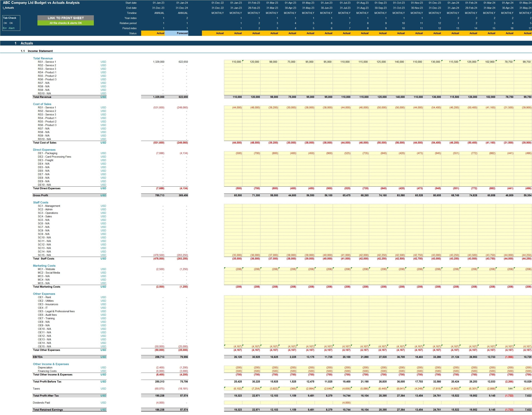Select the ABC Company Ltd Budget vs Actuals title
Image resolution: width=532 pixels, height=415 pixels.
click(41, 3)
